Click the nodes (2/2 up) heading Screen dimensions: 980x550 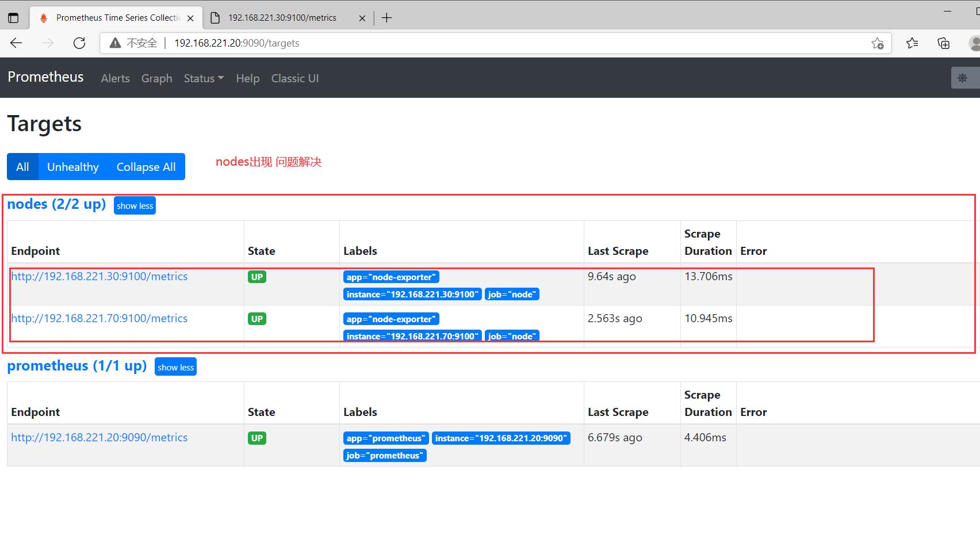[x=56, y=204]
